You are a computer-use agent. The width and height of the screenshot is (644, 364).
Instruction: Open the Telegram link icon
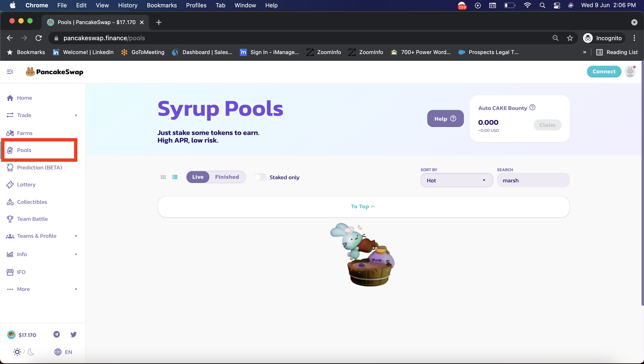[57, 334]
